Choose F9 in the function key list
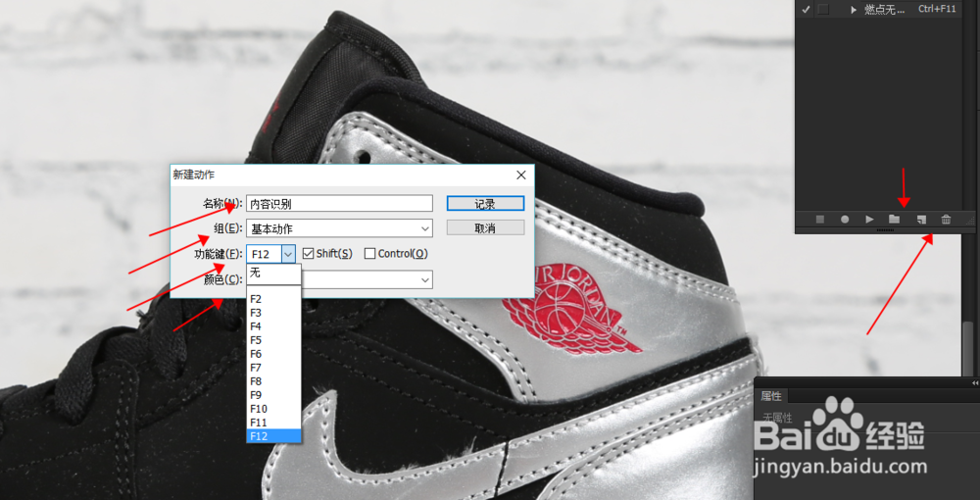Image resolution: width=980 pixels, height=500 pixels. click(273, 396)
